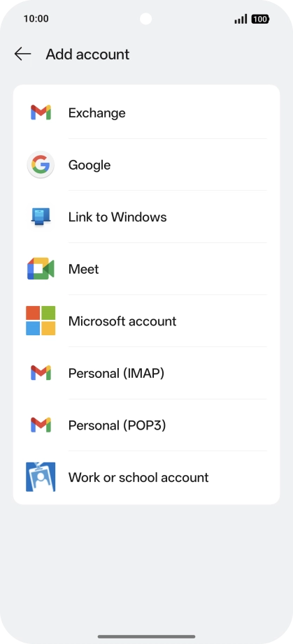
Task: Tap the Google Meet camera icon
Action: point(41,269)
